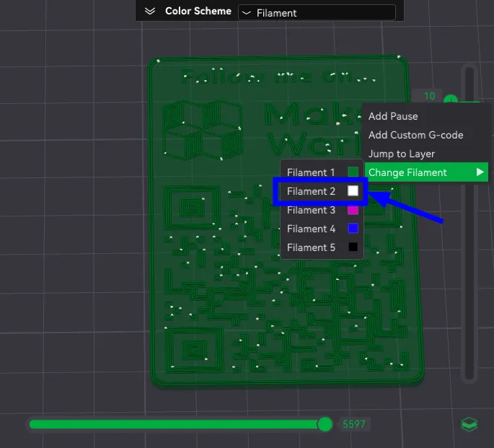Click the Change Filament submenu arrow
Viewport: 494px width, 448px height.
[x=480, y=172]
